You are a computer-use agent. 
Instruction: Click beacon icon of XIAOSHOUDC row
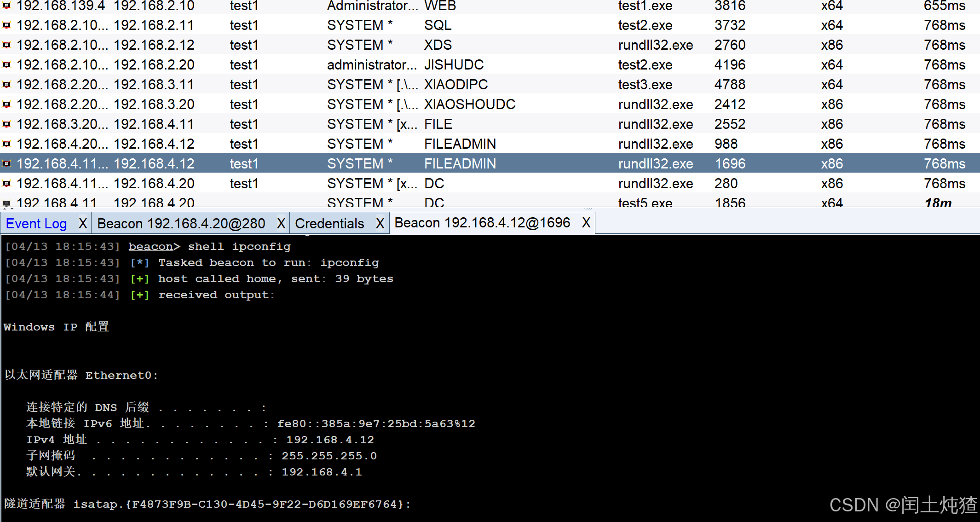pos(6,104)
